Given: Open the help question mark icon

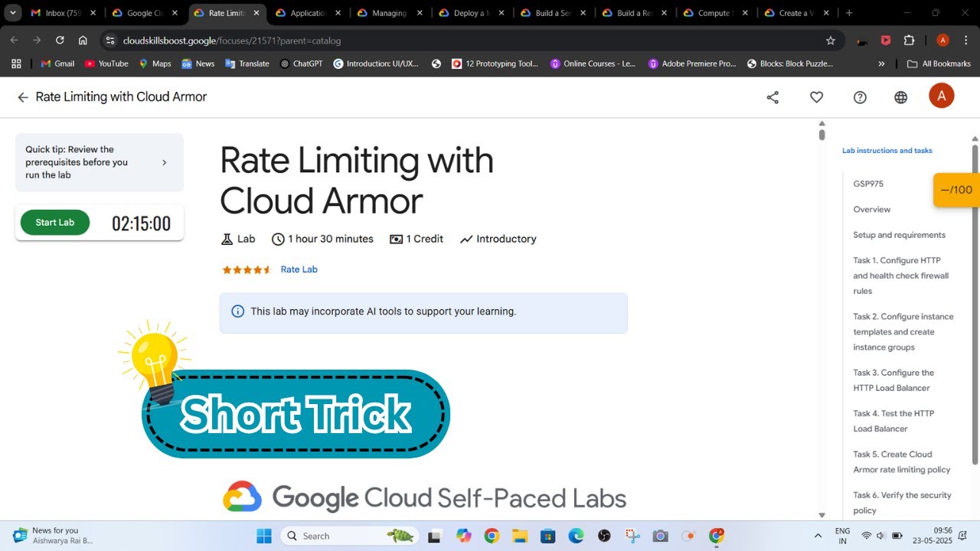Looking at the screenshot, I should coord(860,97).
